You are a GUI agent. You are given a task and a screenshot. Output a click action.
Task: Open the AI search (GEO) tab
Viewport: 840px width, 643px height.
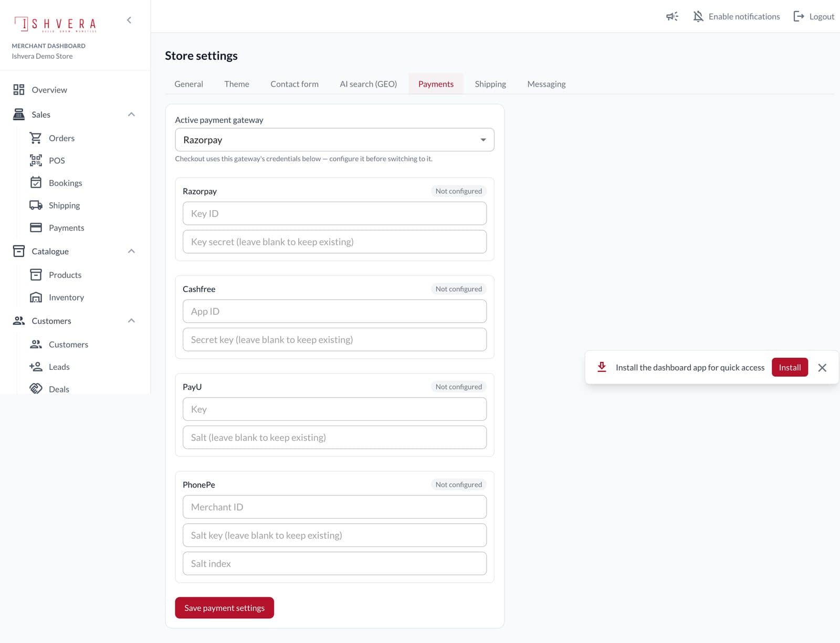368,84
